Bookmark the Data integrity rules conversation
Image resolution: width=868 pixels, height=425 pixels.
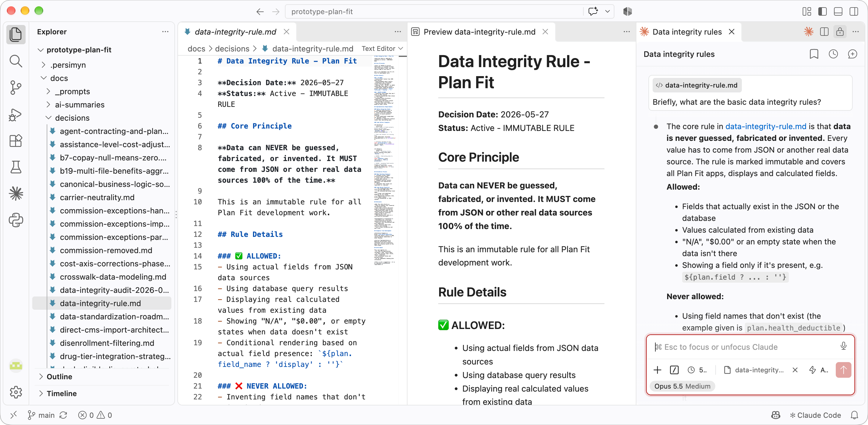(814, 54)
